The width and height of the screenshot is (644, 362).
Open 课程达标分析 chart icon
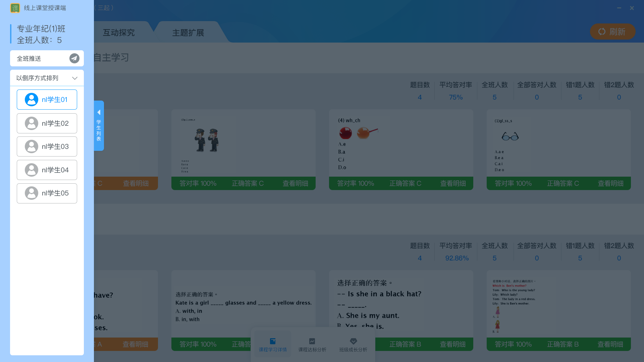(312, 341)
